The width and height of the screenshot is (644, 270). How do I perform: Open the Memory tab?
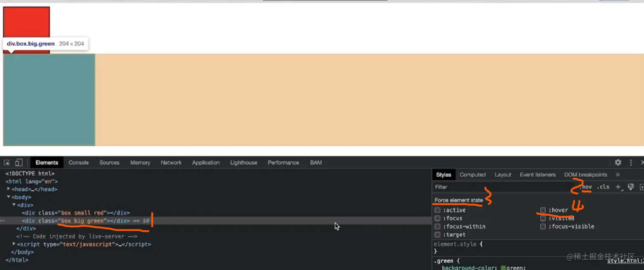tap(140, 163)
